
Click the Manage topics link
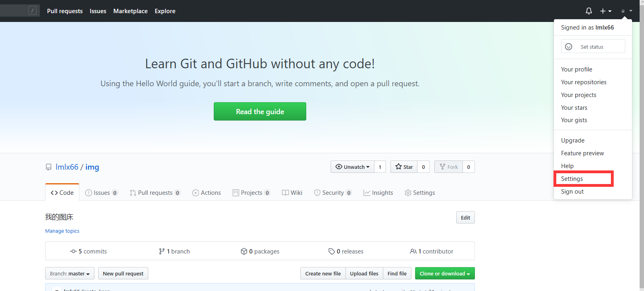coord(62,231)
